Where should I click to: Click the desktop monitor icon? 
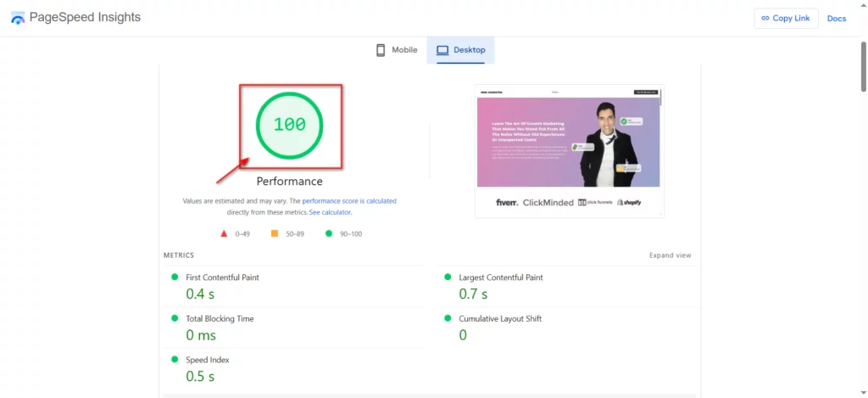pyautogui.click(x=442, y=50)
